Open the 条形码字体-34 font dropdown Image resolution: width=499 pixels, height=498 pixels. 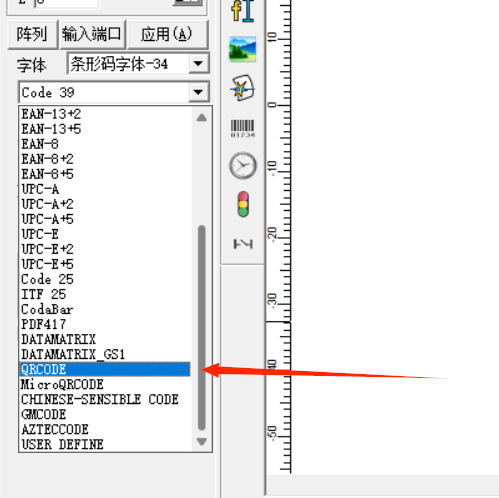point(198,63)
